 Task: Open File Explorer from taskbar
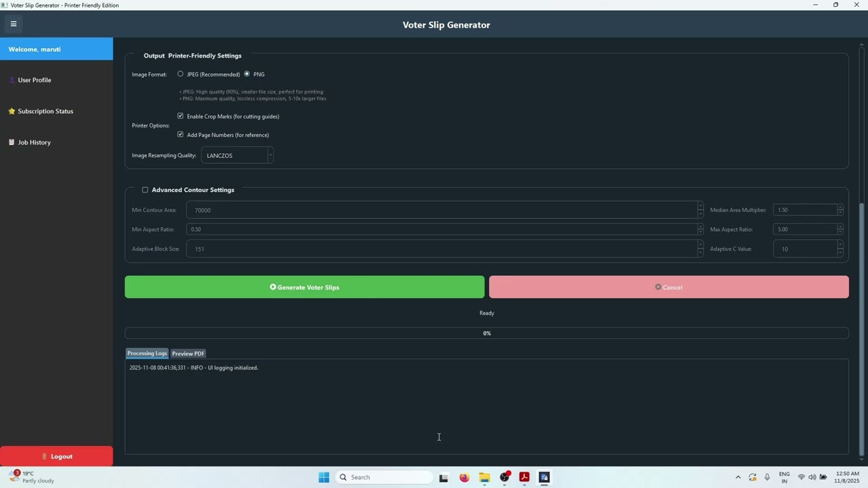pos(484,477)
